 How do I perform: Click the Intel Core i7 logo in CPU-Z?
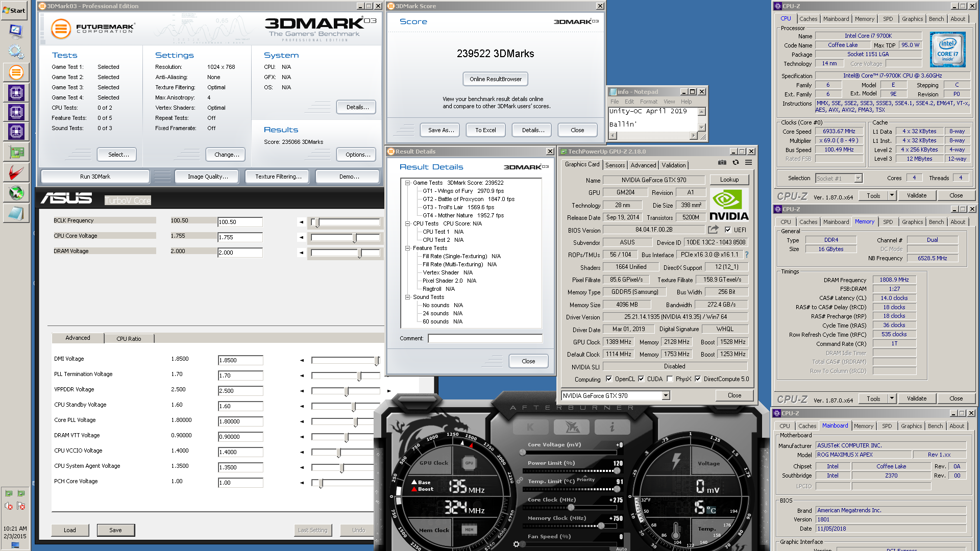point(947,49)
